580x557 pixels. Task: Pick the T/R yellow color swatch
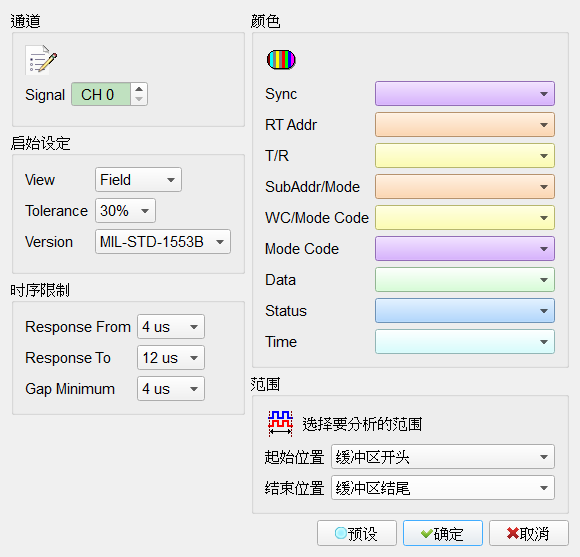(x=465, y=156)
